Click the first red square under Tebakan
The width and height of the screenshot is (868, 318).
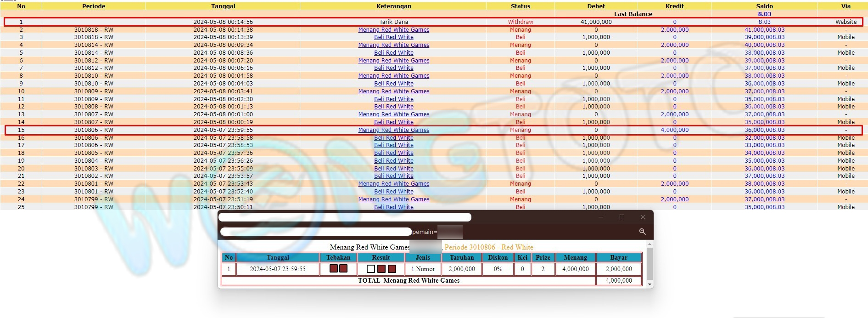tap(334, 268)
